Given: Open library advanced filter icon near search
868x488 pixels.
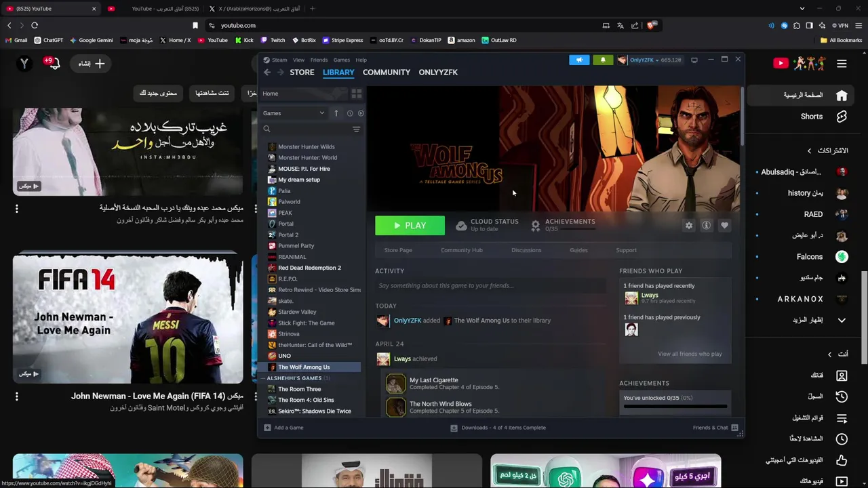Looking at the screenshot, I should pyautogui.click(x=356, y=129).
